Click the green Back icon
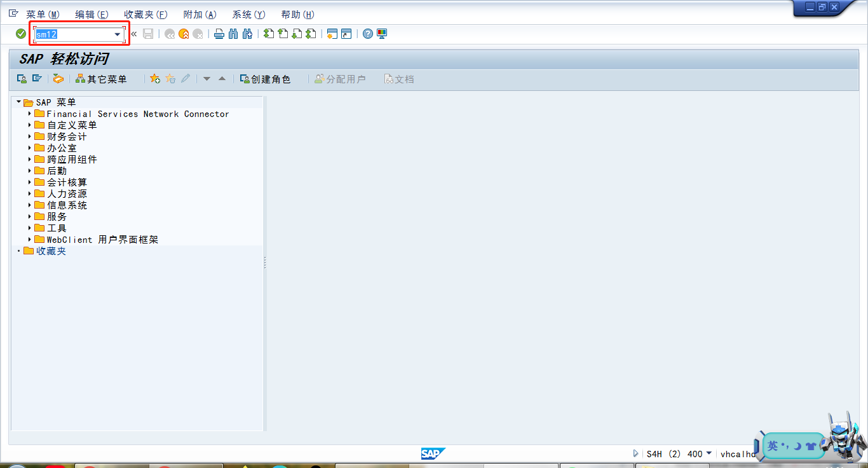Screen dimensions: 868x468 pyautogui.click(x=170, y=34)
